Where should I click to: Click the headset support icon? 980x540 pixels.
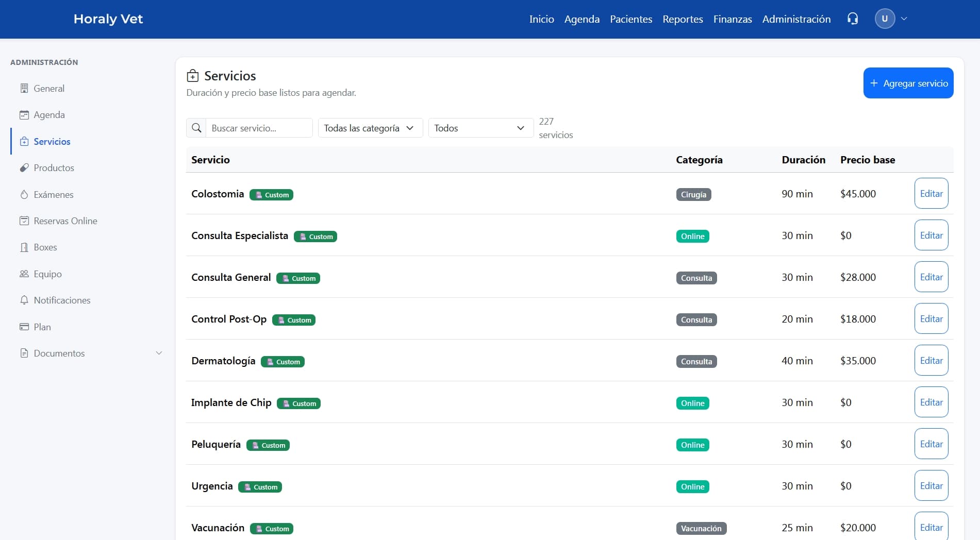click(853, 19)
